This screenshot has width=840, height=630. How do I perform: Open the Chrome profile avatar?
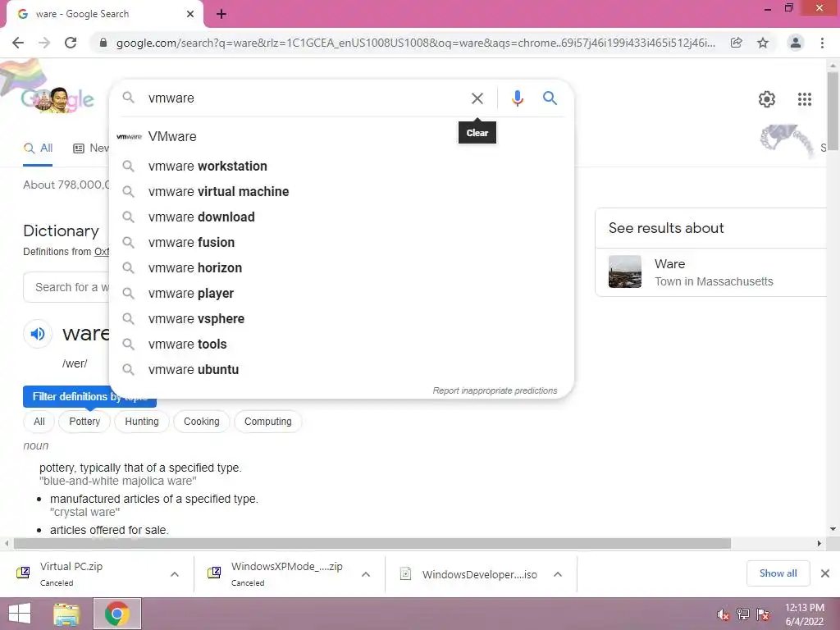(796, 43)
